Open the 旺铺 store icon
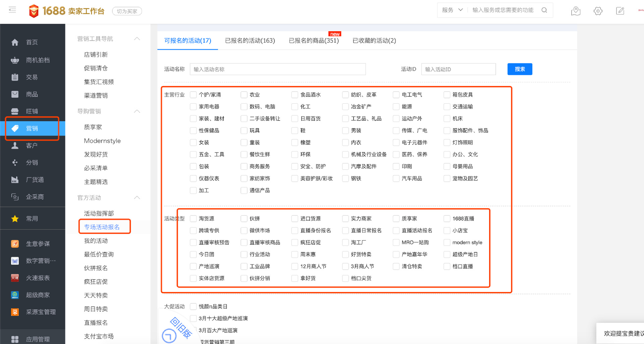This screenshot has height=344, width=644. pos(15,111)
